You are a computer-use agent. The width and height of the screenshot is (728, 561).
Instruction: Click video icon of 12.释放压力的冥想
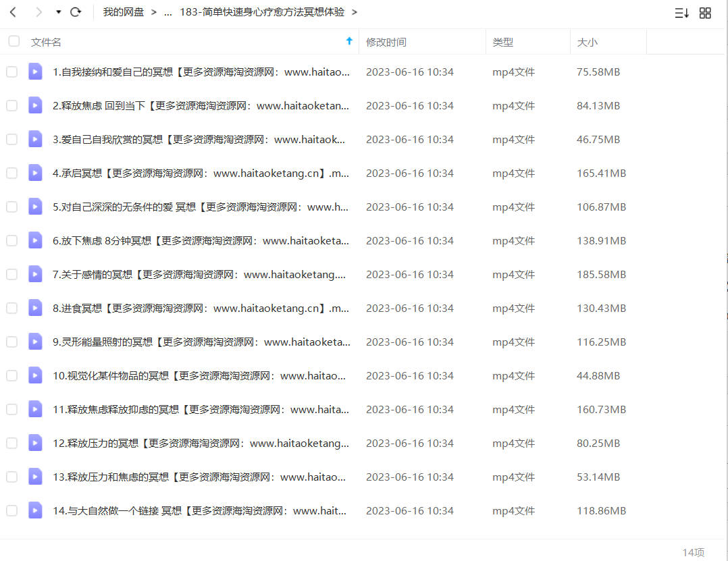pyautogui.click(x=35, y=443)
